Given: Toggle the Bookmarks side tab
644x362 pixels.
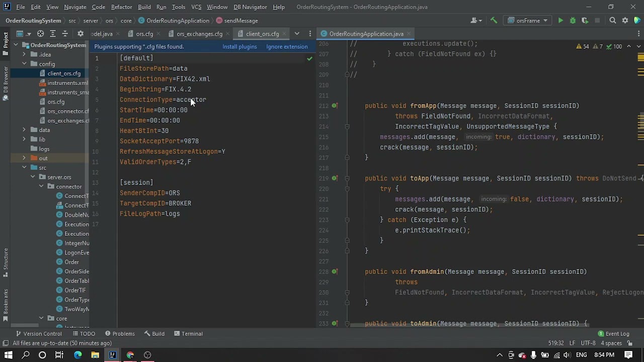Looking at the screenshot, I should [6, 305].
